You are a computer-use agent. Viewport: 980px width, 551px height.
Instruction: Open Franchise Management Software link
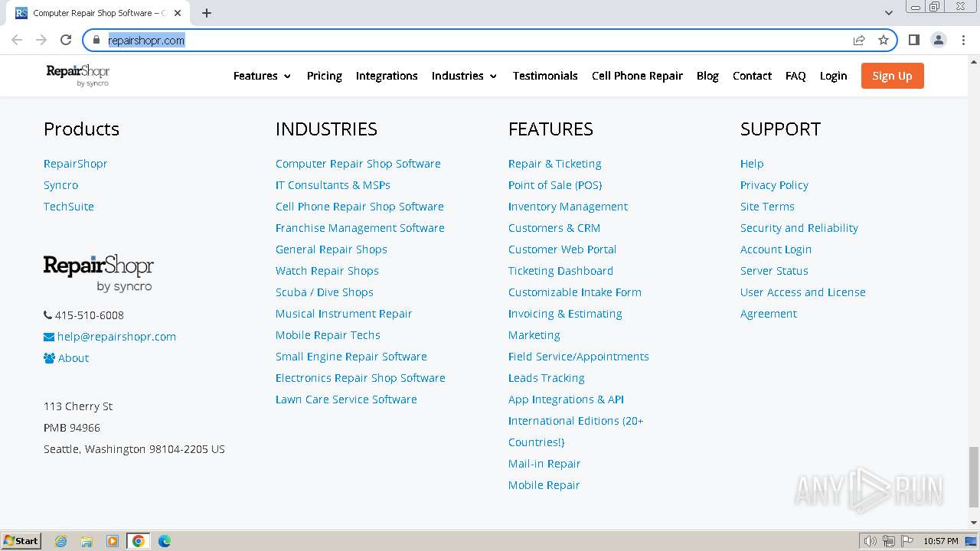(x=360, y=228)
